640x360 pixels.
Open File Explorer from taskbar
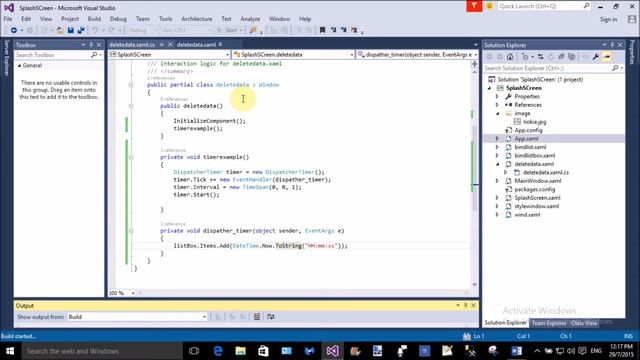[x=241, y=351]
